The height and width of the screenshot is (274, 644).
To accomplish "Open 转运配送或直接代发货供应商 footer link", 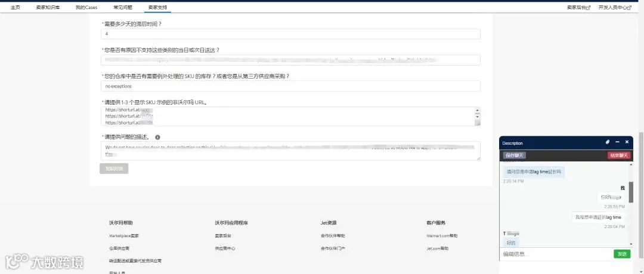I will pyautogui.click(x=135, y=261).
